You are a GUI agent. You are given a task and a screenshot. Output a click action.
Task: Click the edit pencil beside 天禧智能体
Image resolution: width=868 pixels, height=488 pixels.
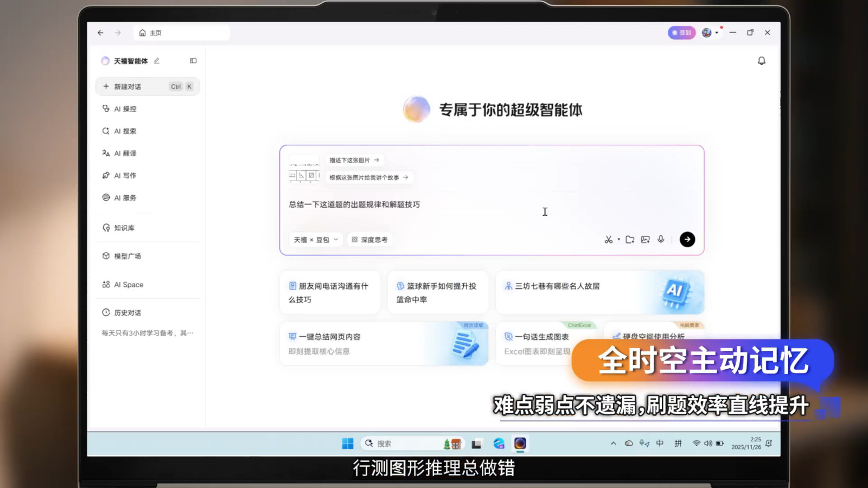(x=157, y=61)
